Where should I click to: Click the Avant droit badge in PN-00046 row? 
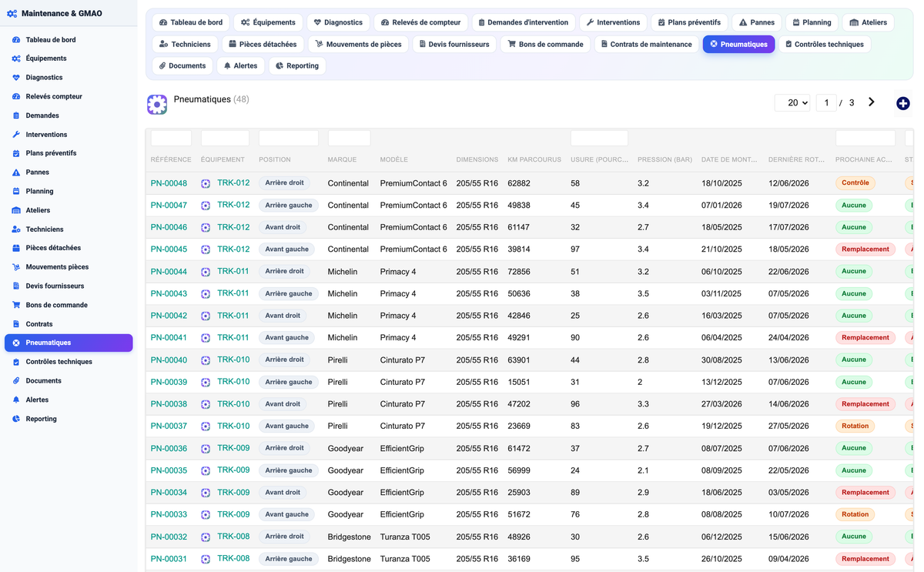283,227
